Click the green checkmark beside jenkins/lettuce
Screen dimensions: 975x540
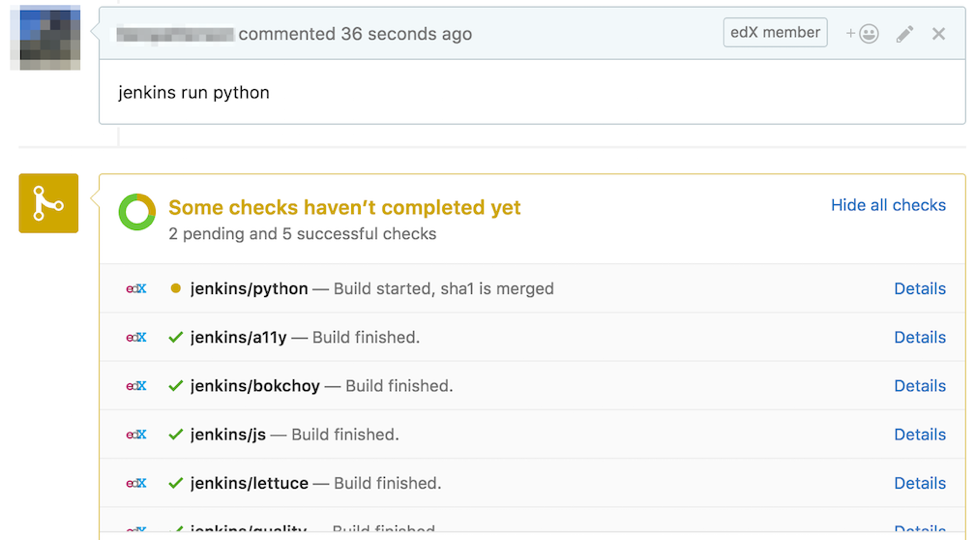coord(176,483)
